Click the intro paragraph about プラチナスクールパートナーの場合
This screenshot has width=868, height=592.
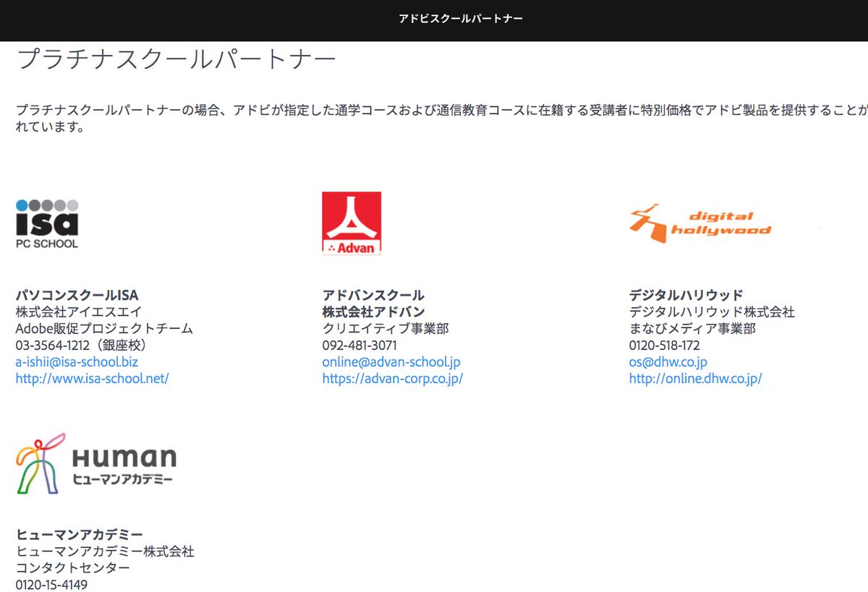click(441, 119)
